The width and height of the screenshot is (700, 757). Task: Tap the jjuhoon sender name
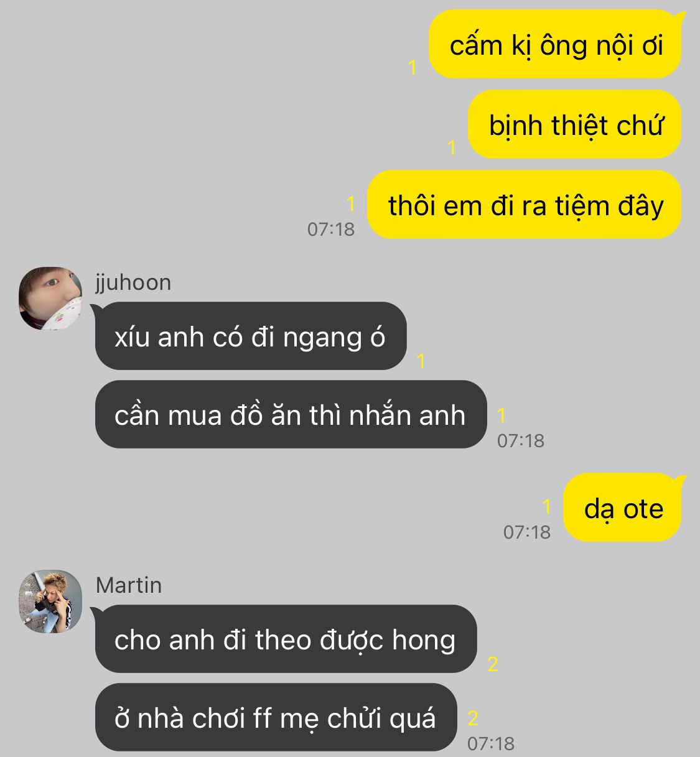click(133, 282)
